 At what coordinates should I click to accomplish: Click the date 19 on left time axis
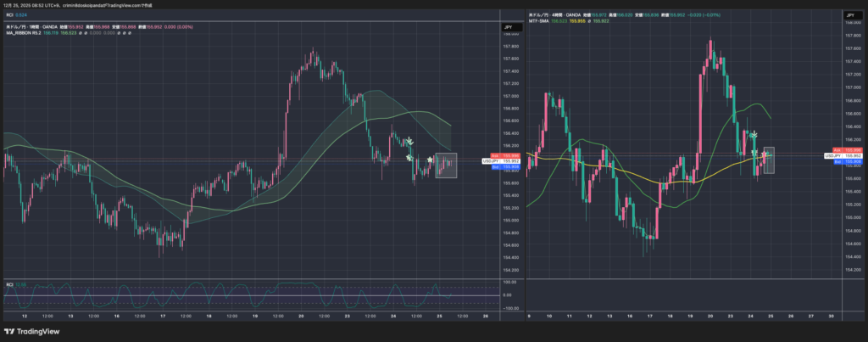click(255, 316)
